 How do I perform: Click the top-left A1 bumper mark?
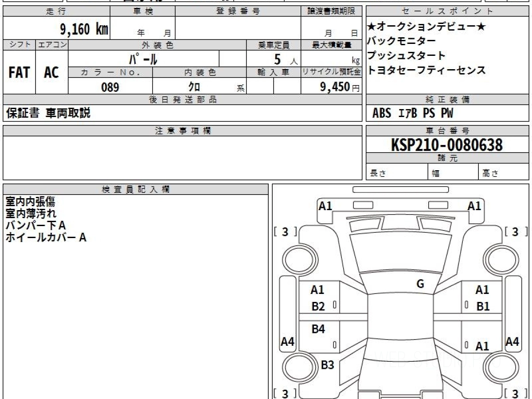coord(325,206)
